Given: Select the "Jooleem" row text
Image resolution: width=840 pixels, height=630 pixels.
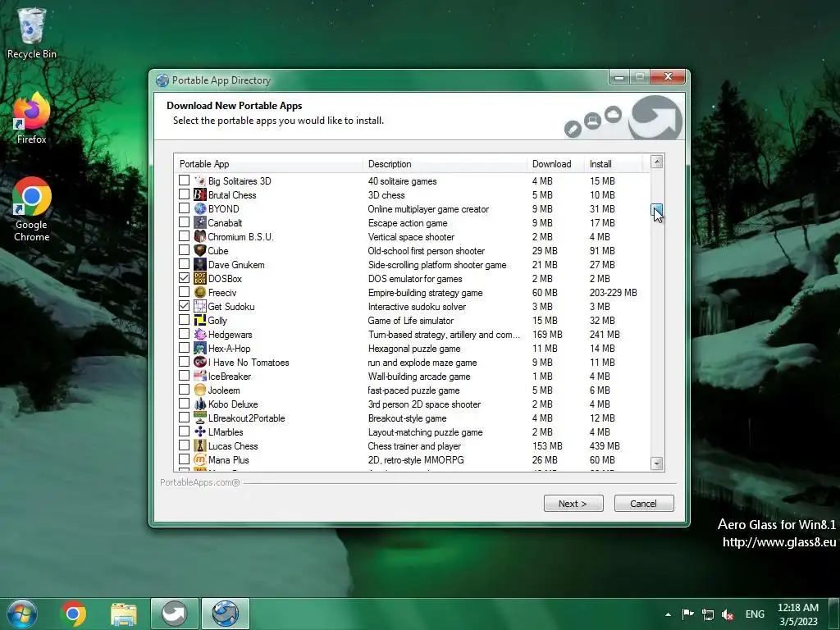Looking at the screenshot, I should point(224,390).
